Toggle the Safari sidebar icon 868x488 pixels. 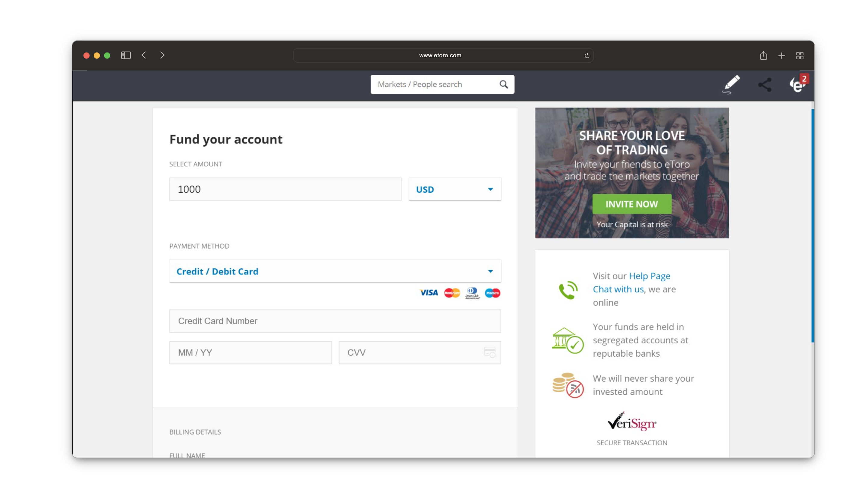tap(126, 55)
